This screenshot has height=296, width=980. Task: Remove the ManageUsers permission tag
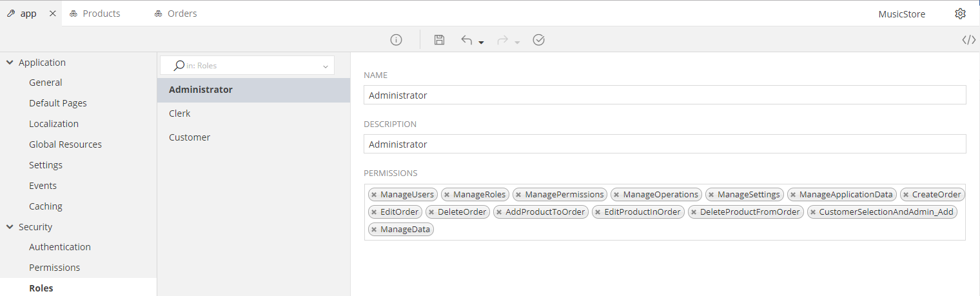pyautogui.click(x=374, y=195)
